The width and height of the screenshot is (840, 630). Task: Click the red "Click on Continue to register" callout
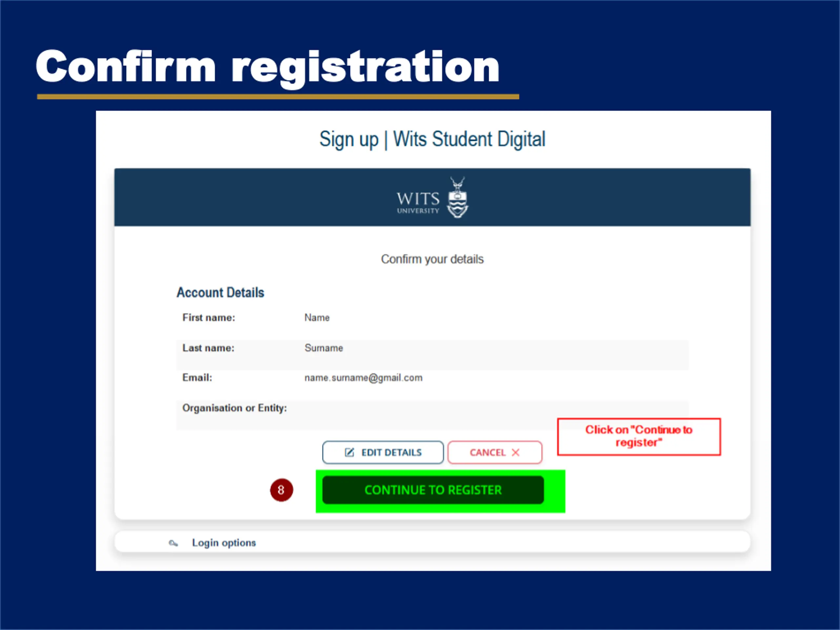639,436
